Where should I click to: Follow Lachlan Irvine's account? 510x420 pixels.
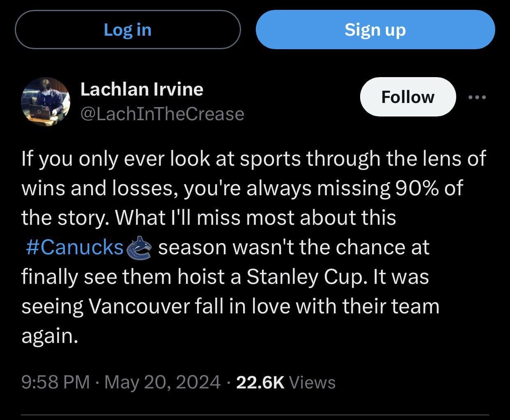(407, 97)
